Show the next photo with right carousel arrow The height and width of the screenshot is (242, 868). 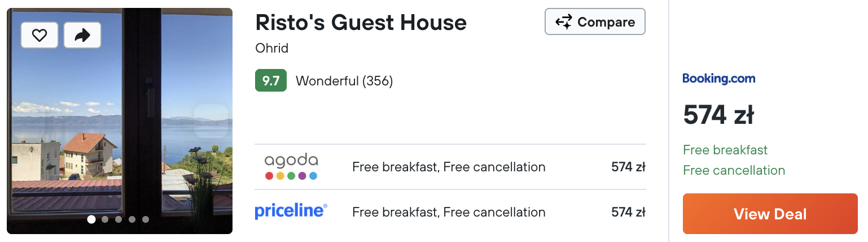[212, 121]
